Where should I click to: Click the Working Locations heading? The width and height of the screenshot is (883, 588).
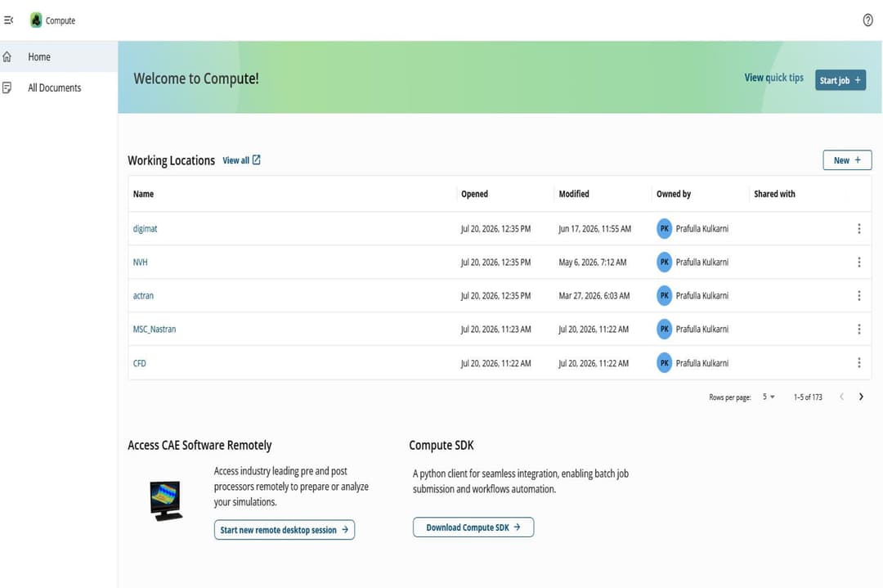(x=171, y=160)
